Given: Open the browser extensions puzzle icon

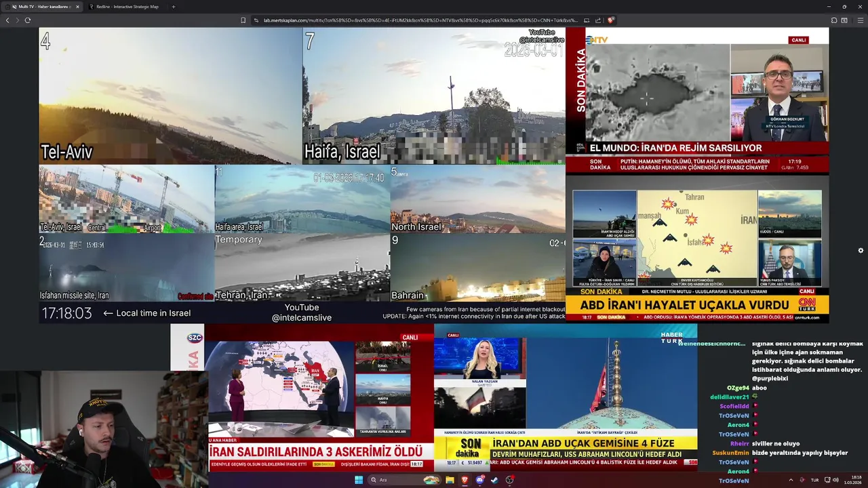Looking at the screenshot, I should pyautogui.click(x=834, y=20).
